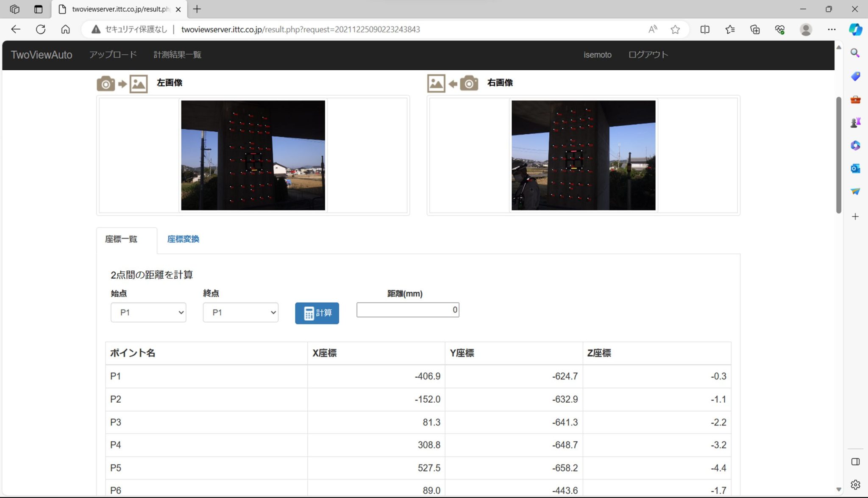868x498 pixels.
Task: Click the picture icon next to 左画像
Action: click(139, 83)
